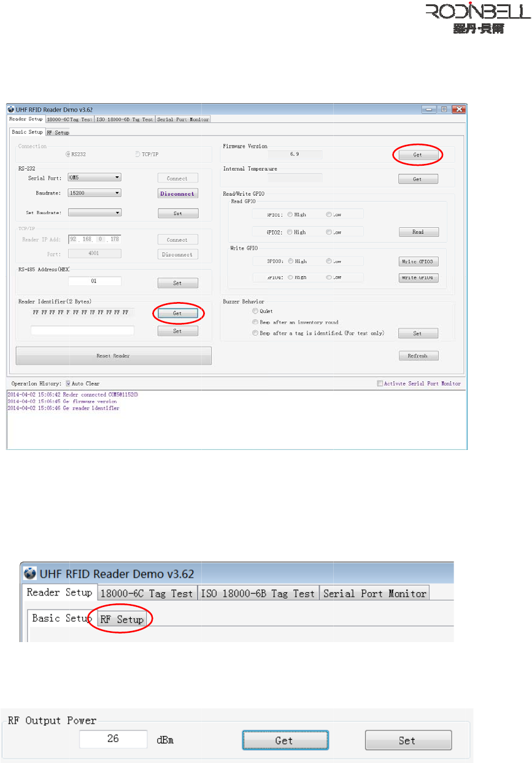Get the Reader Identifier
This screenshot has height=763, width=532.
[178, 313]
